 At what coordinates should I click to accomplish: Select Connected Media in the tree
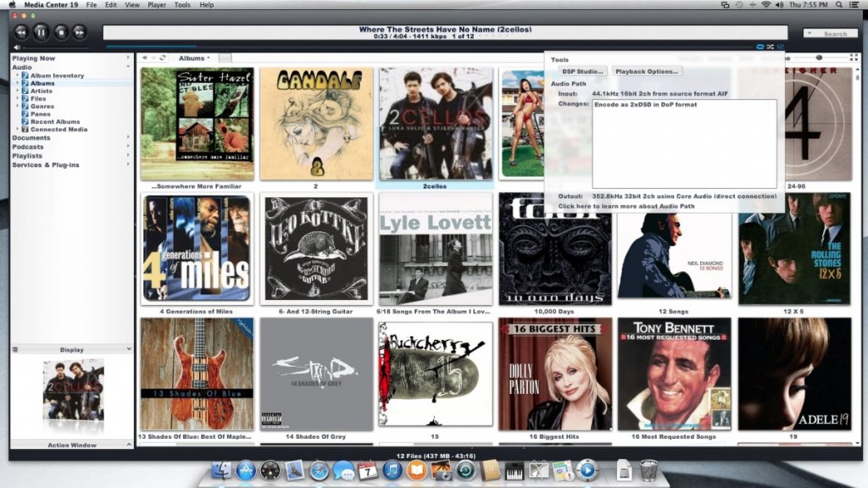(x=58, y=130)
